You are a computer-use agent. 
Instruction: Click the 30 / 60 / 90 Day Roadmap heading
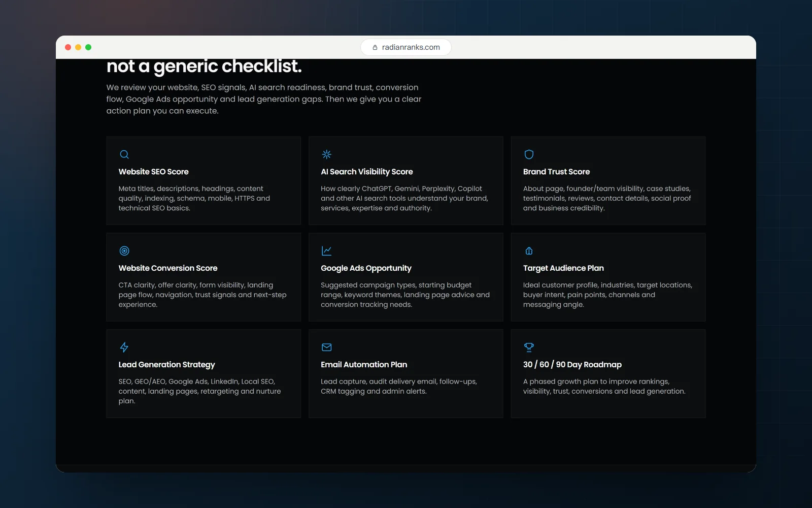coord(572,365)
